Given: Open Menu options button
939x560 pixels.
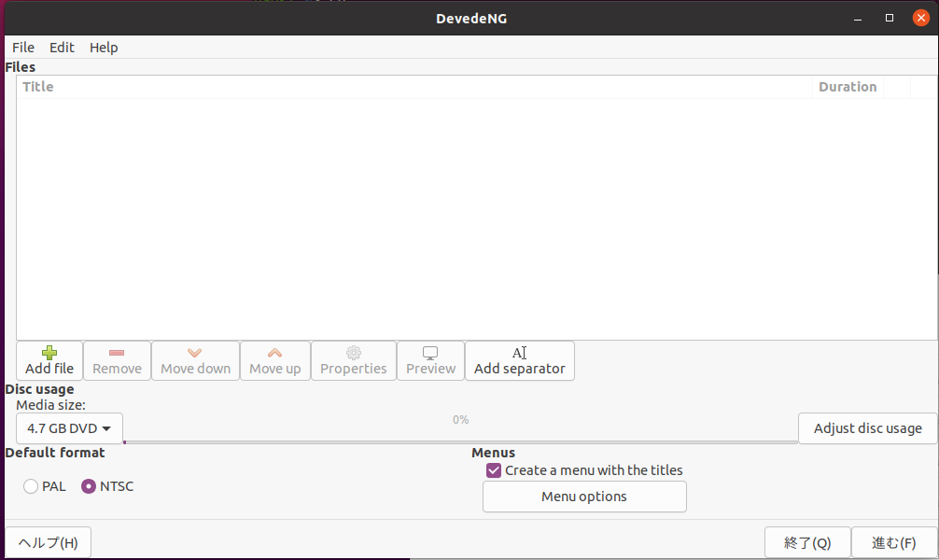Looking at the screenshot, I should [584, 497].
